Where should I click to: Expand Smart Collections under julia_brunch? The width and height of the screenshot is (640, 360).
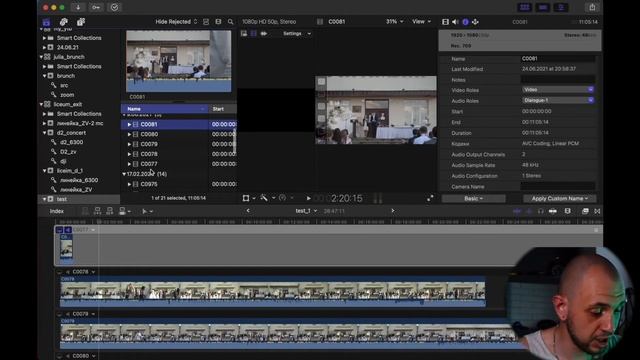point(44,67)
